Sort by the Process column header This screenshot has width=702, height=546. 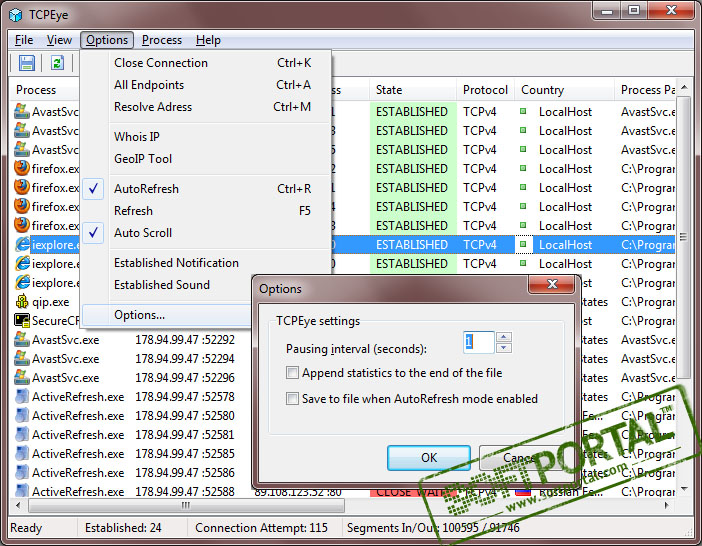44,90
